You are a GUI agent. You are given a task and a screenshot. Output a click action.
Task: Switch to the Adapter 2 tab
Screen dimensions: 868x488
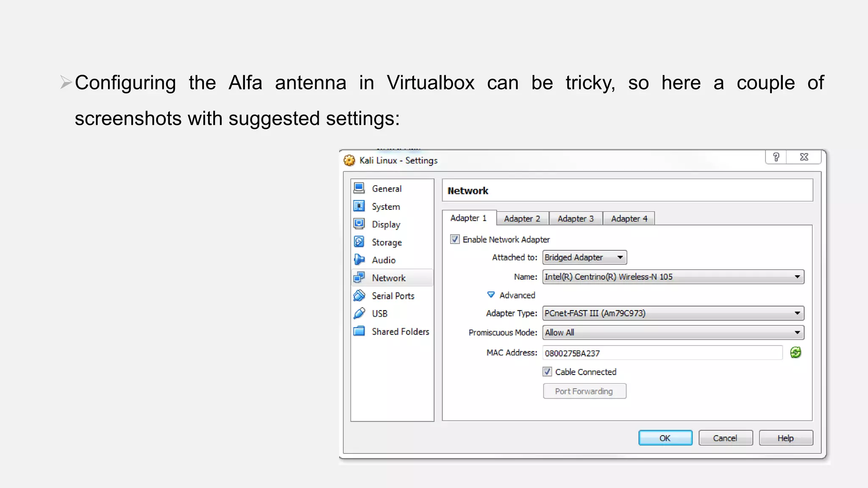click(x=522, y=219)
